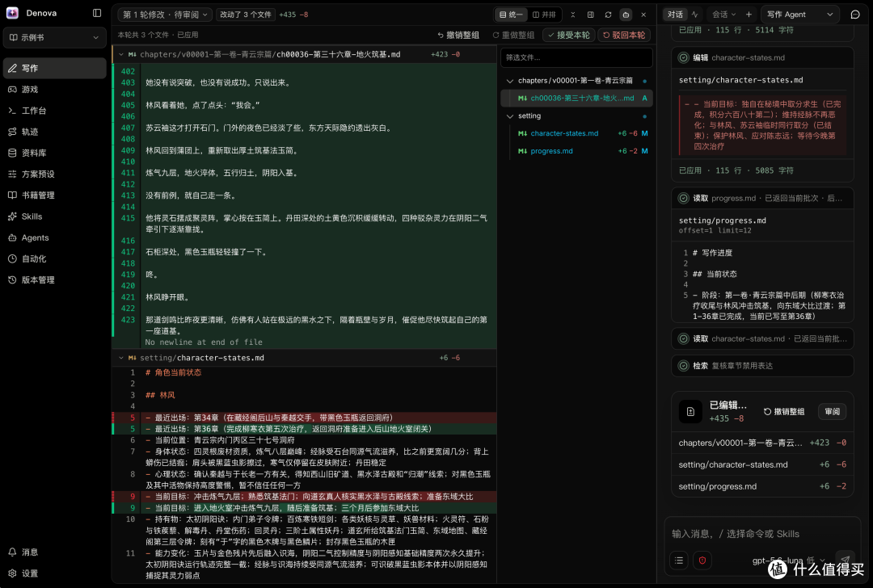Screen dimensions: 873x588
Task: Click the Agents robot icon
Action: point(12,237)
